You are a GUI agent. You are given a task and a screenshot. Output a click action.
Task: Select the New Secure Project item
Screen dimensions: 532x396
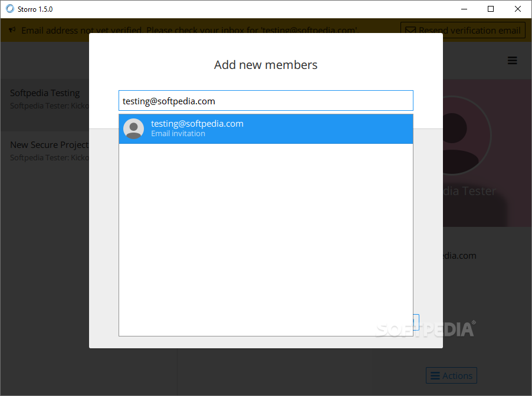click(45, 151)
